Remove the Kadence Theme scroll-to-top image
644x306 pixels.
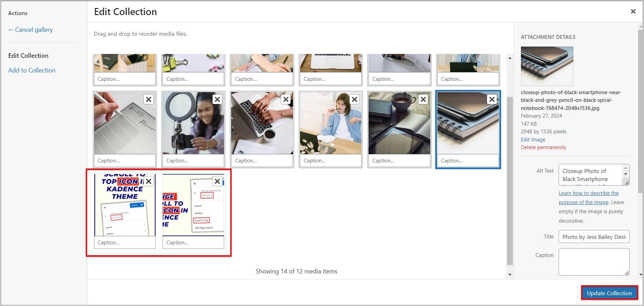tap(149, 181)
